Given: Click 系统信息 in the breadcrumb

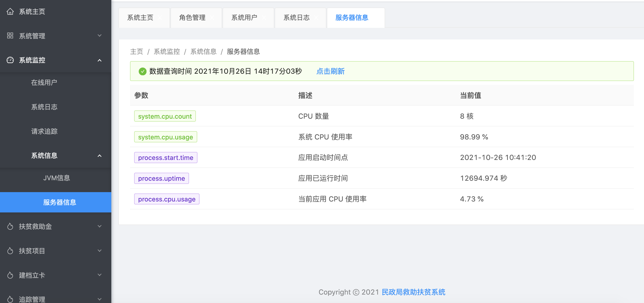Looking at the screenshot, I should point(203,52).
